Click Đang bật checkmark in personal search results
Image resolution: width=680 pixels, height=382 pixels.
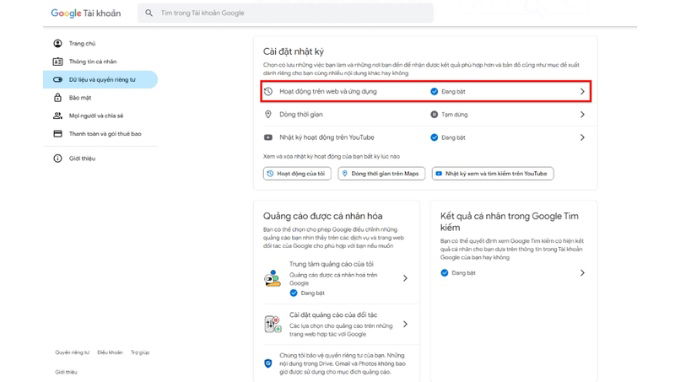445,273
